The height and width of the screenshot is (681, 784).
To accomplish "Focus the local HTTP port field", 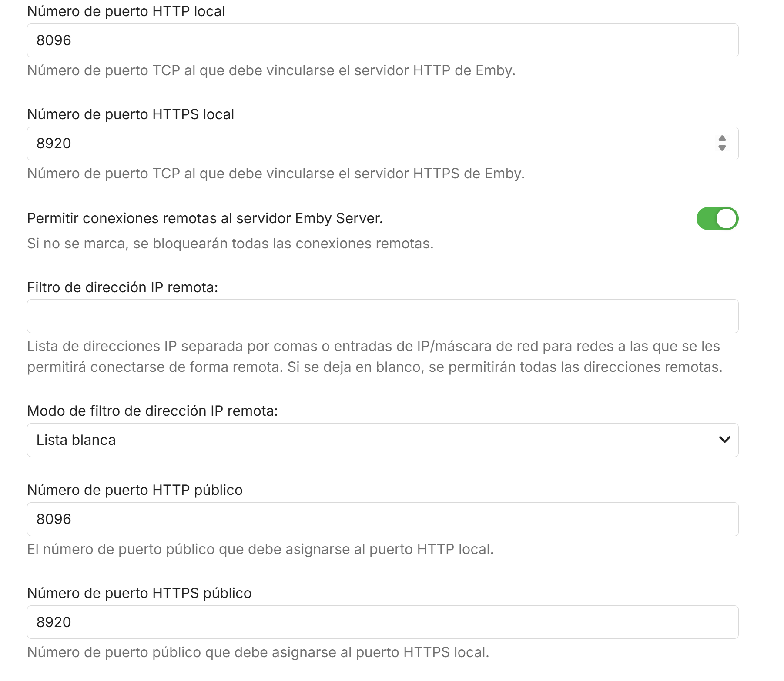I will (382, 40).
